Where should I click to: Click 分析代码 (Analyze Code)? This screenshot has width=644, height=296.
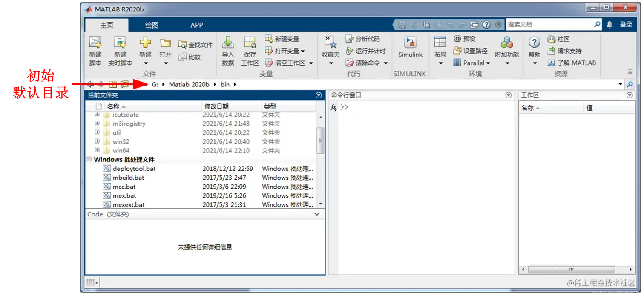click(363, 39)
